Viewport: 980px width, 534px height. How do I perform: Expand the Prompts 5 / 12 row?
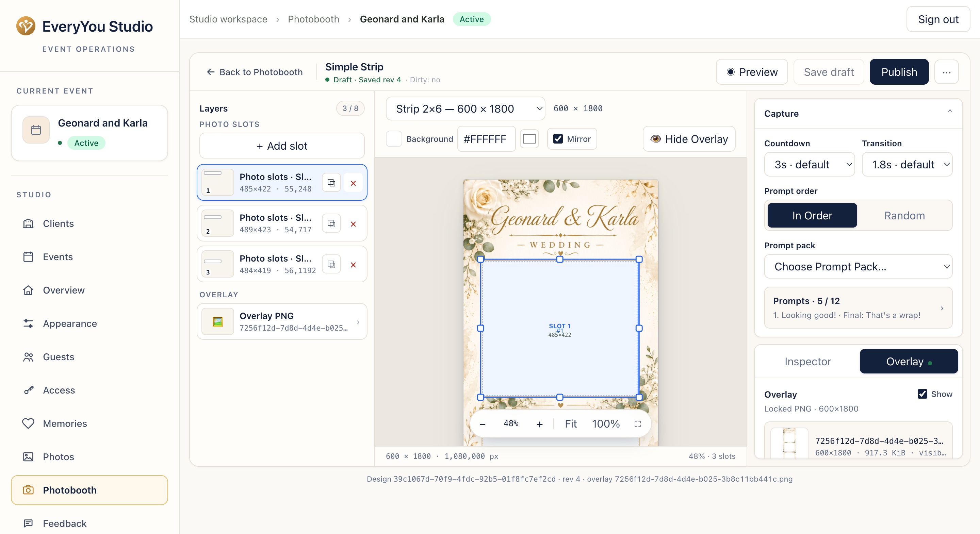point(858,308)
